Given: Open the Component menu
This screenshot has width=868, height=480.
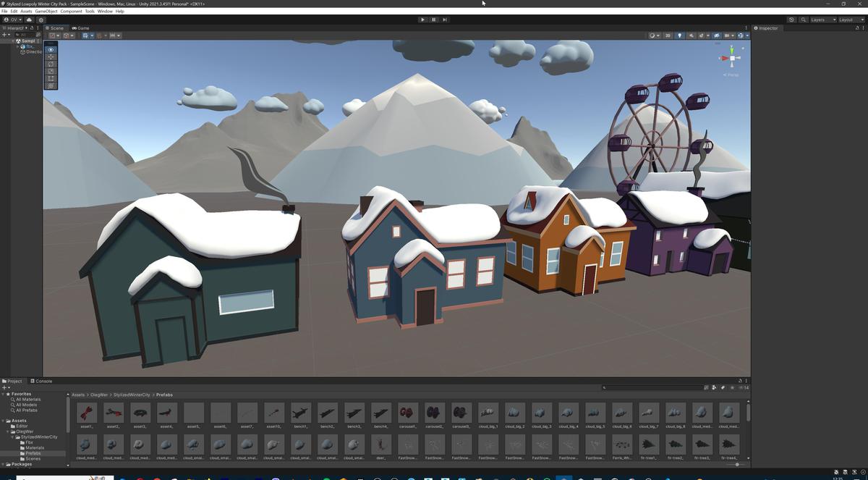Looking at the screenshot, I should (x=71, y=12).
